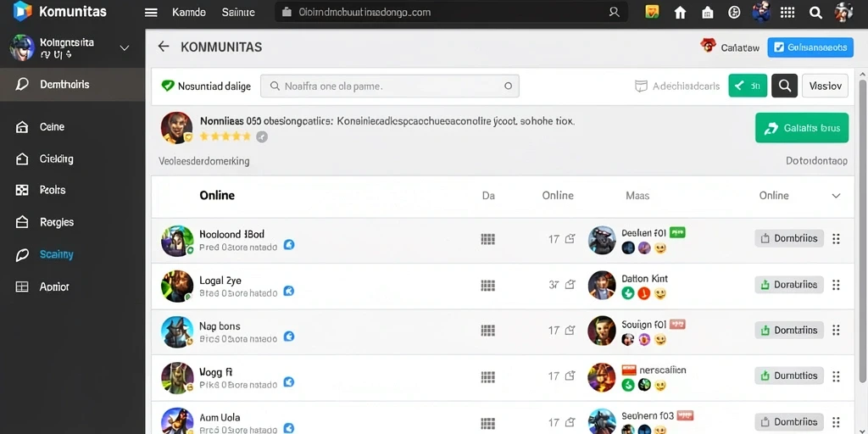Click the dark search button next to Vissiov
The height and width of the screenshot is (434, 868).
tap(784, 86)
